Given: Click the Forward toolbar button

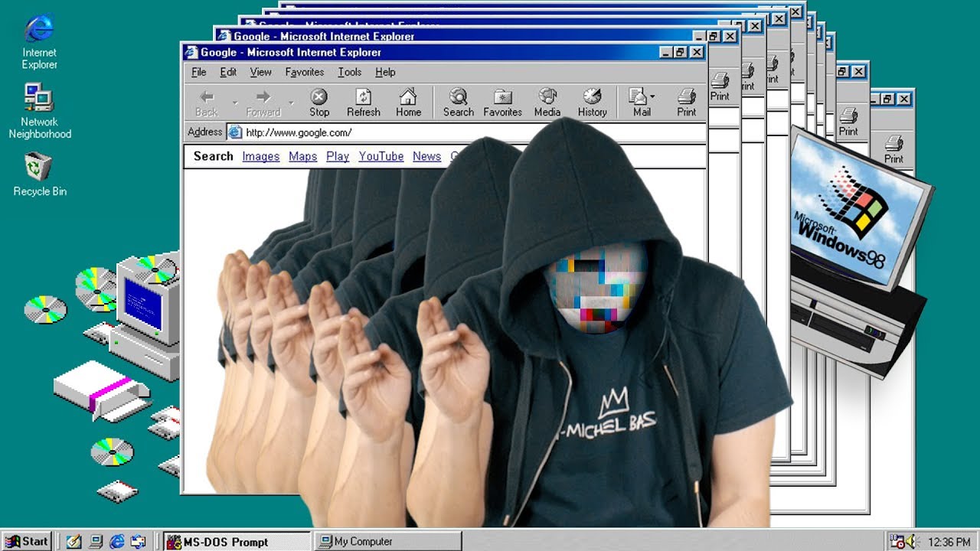Looking at the screenshot, I should click(263, 103).
